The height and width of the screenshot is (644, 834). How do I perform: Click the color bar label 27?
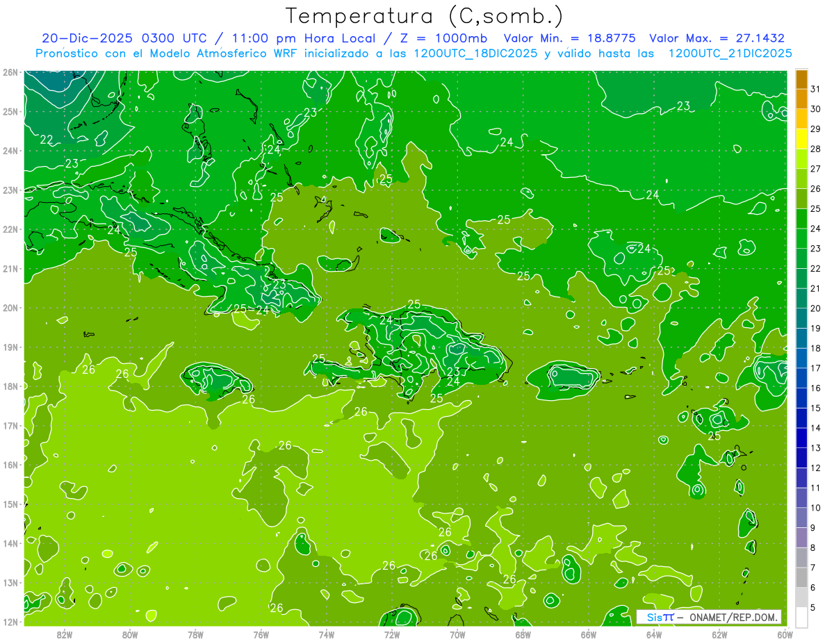tap(815, 169)
